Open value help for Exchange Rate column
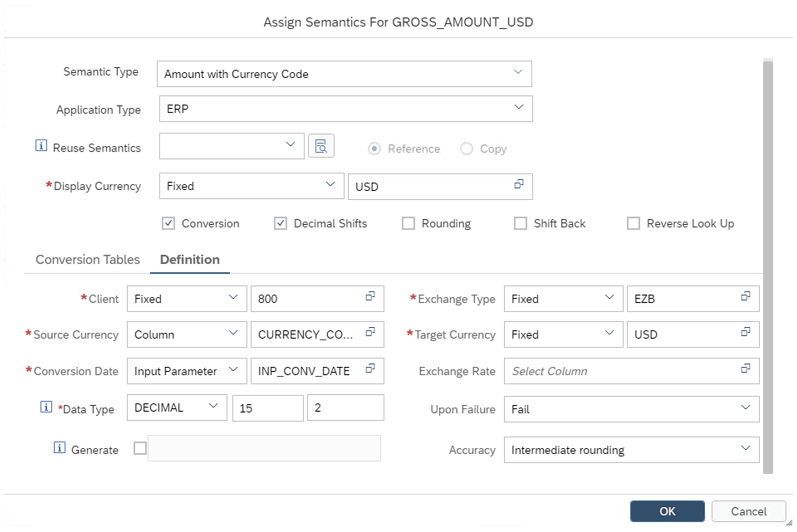The width and height of the screenshot is (797, 532). pyautogui.click(x=745, y=369)
